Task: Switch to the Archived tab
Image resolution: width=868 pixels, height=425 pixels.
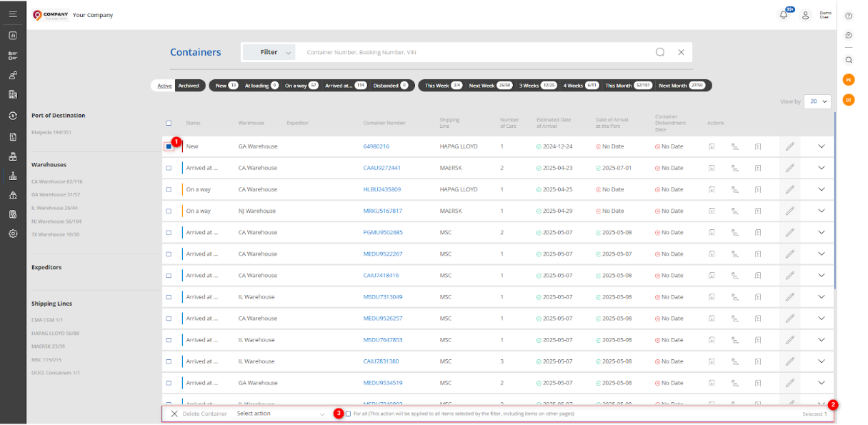Action: click(189, 86)
